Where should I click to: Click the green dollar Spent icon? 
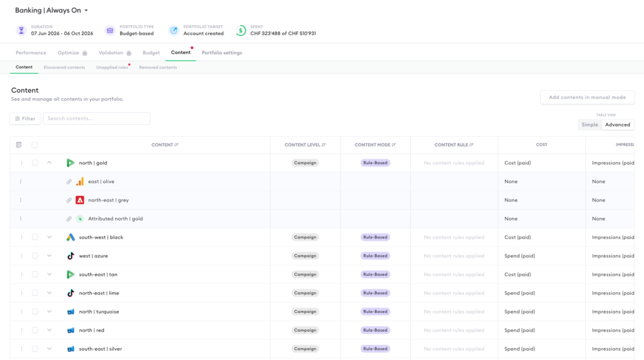[241, 30]
